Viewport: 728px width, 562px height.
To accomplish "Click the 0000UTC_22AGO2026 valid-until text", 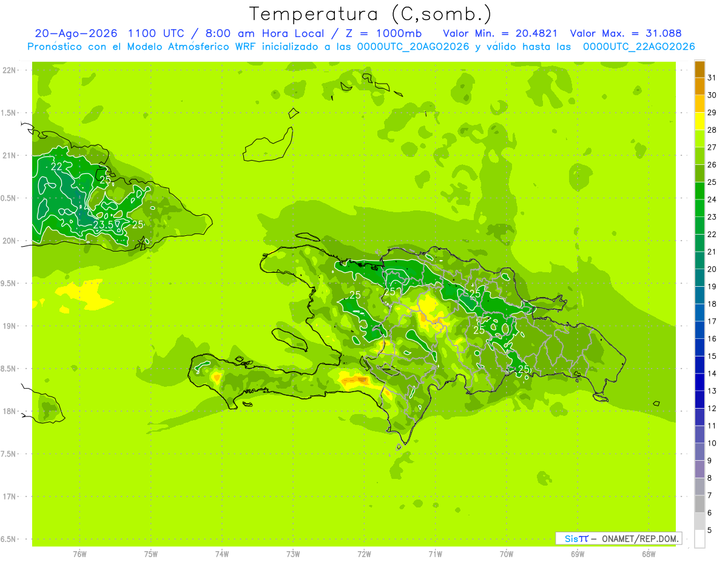I will pyautogui.click(x=639, y=47).
